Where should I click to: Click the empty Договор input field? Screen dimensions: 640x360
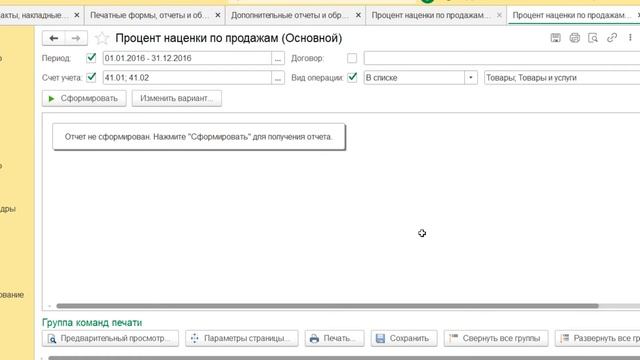pyautogui.click(x=502, y=58)
